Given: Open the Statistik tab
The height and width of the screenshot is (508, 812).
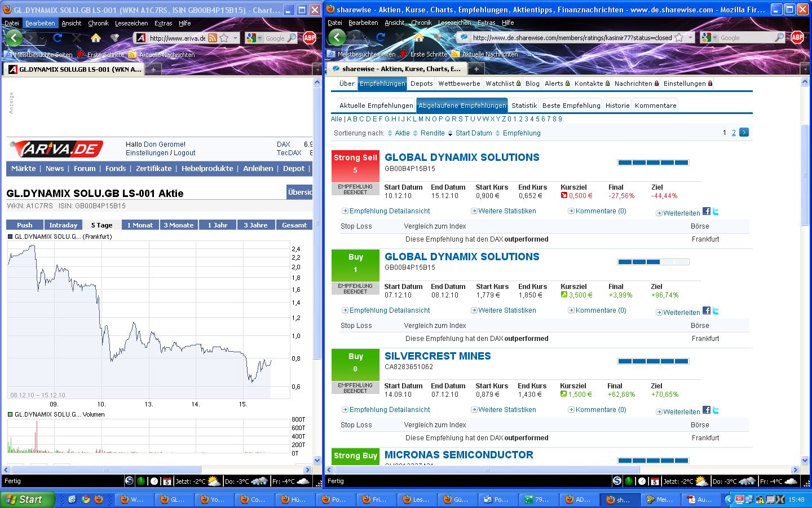Looking at the screenshot, I should [524, 106].
